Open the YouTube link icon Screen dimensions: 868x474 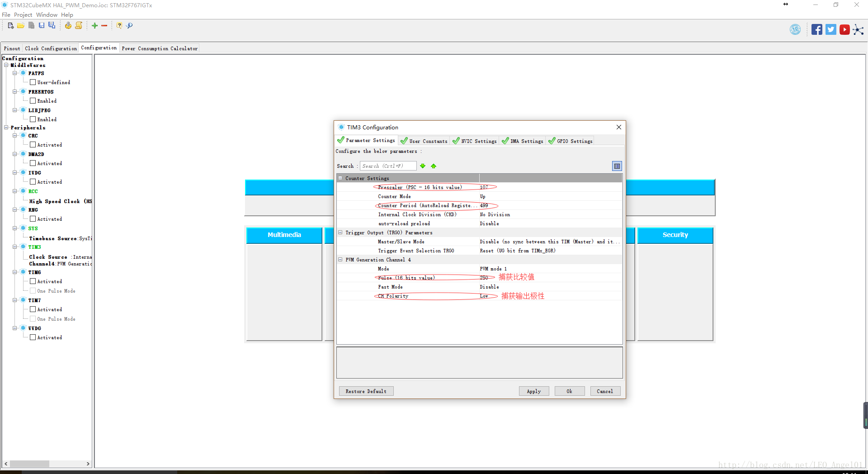844,30
